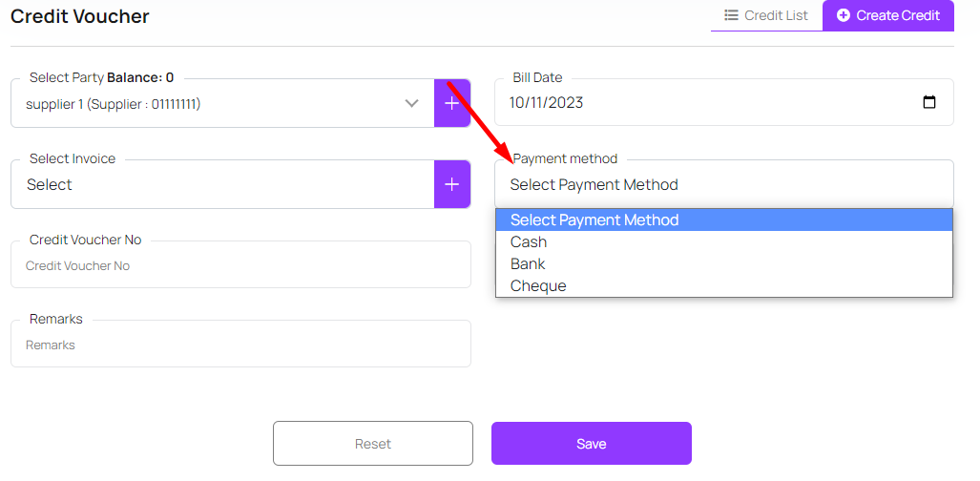Select the highlighted Select Payment Method option

[594, 220]
